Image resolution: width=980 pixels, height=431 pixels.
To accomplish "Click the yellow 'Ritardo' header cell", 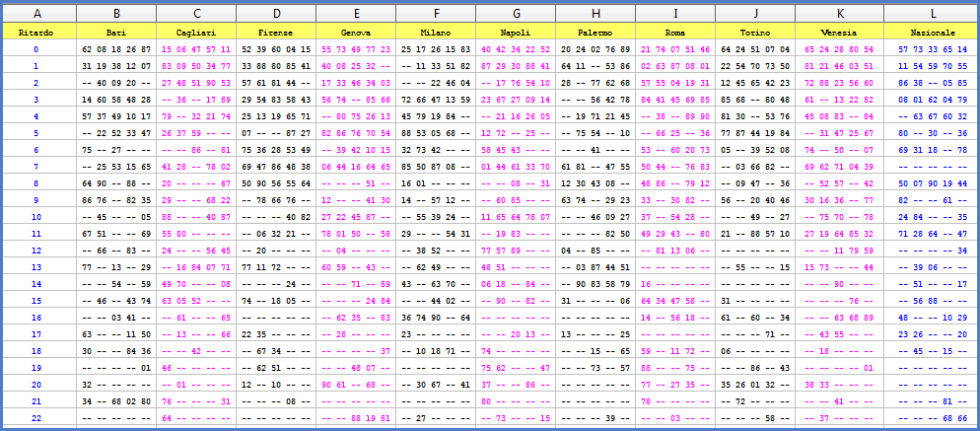I will [39, 32].
